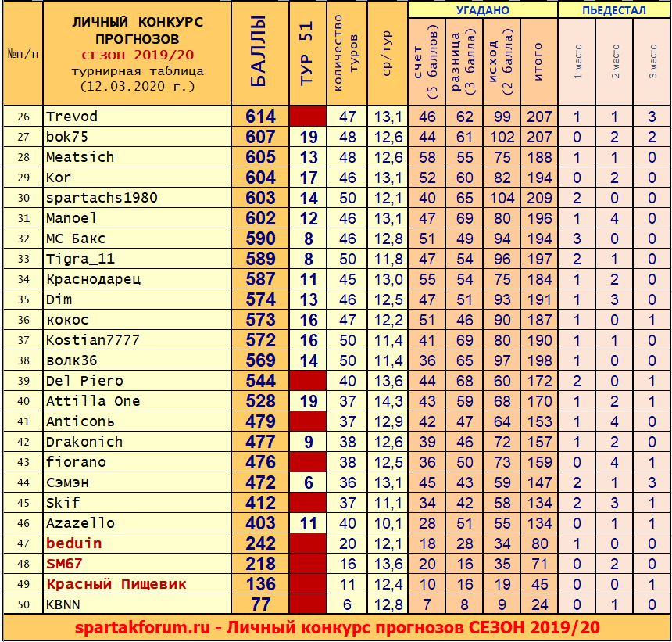Select the '3 место' column header
The image size is (672, 642).
652,61
